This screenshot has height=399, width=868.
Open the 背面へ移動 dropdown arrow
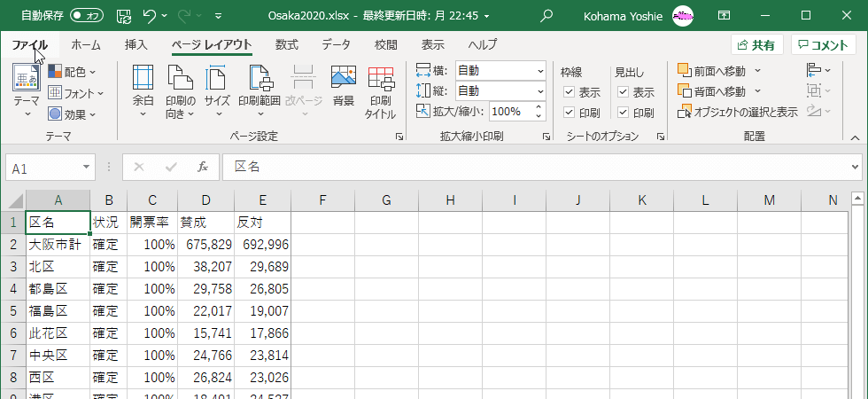(x=757, y=90)
